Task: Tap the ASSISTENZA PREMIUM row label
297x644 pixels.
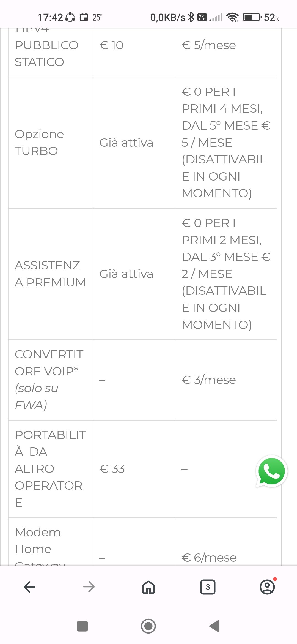Action: [x=50, y=274]
